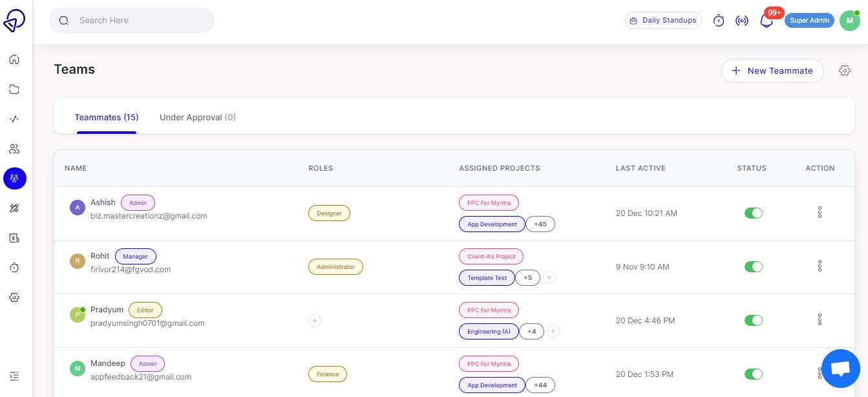Click the broadcast icon in the top bar
868x397 pixels.
pyautogui.click(x=742, y=20)
